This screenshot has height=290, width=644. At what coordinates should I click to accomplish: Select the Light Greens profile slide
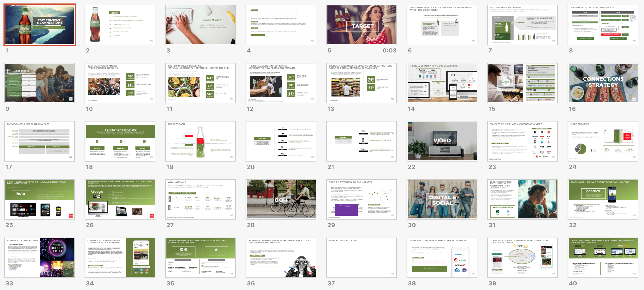click(x=40, y=83)
